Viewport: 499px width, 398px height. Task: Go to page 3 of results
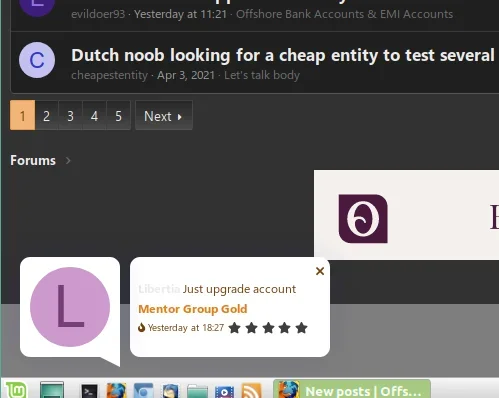70,115
